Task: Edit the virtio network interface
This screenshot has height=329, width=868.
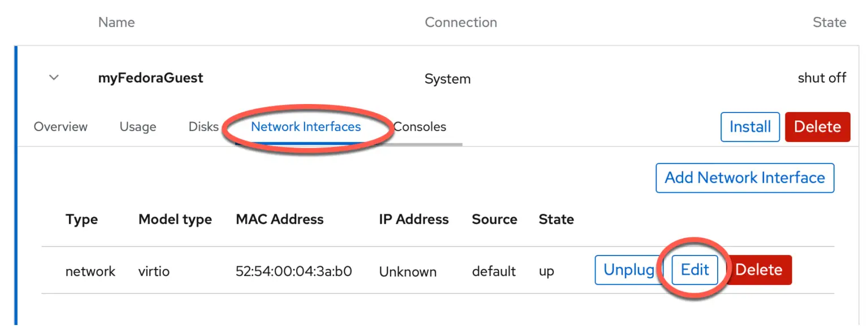Action: [x=695, y=270]
